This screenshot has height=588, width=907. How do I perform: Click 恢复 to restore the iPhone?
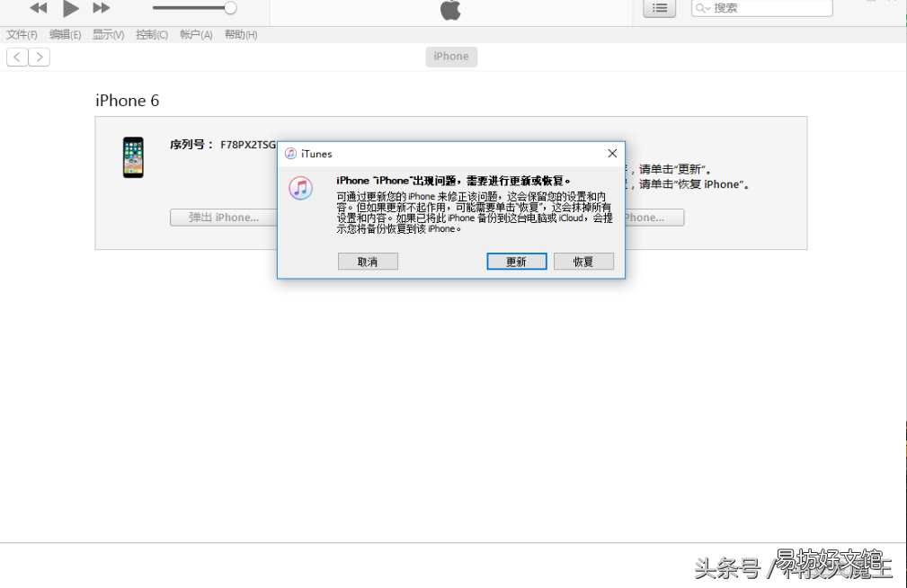(583, 262)
